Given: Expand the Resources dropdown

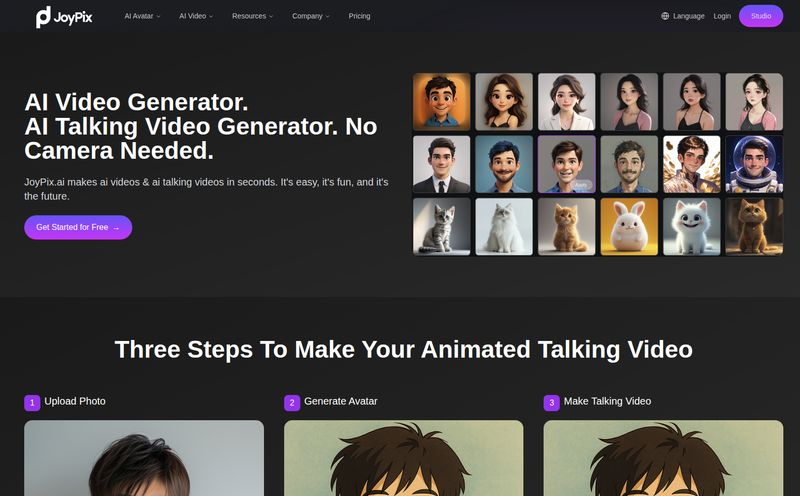Looking at the screenshot, I should (x=252, y=16).
